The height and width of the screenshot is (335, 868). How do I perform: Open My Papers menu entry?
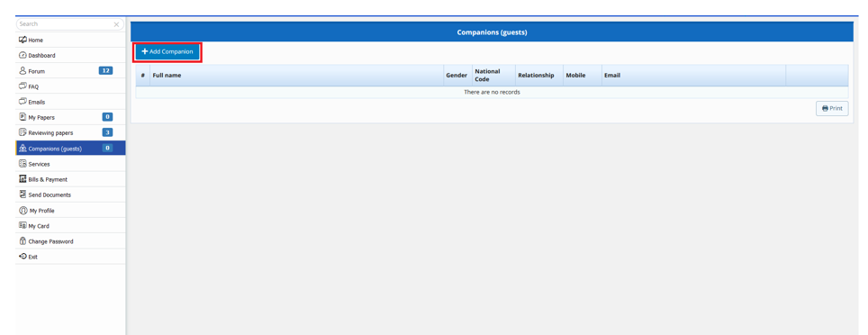pyautogui.click(x=70, y=117)
